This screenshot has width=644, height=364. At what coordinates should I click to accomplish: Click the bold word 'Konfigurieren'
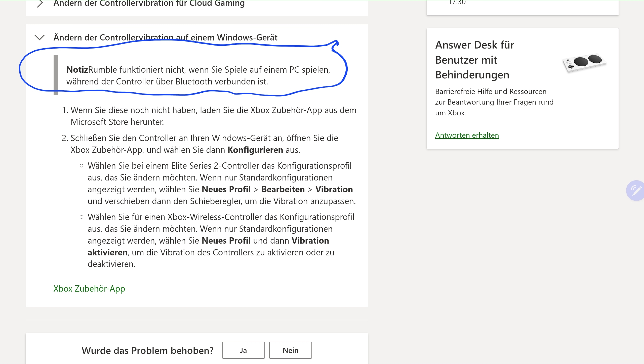(x=255, y=150)
